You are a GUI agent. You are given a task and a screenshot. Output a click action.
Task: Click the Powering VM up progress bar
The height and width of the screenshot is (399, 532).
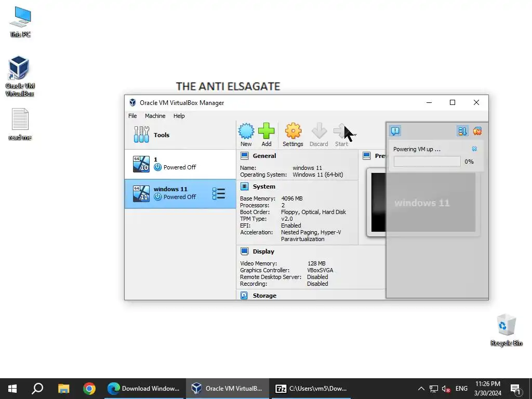[x=427, y=162]
